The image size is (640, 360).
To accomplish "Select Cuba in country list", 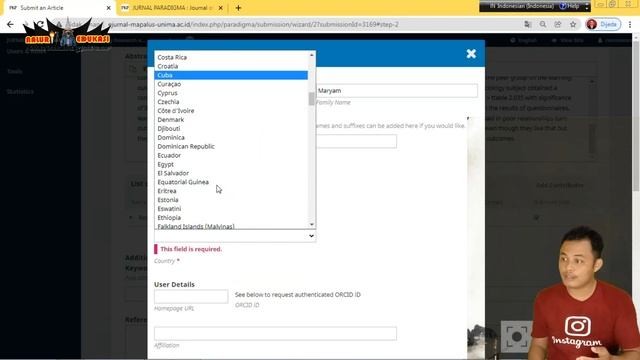I will (x=231, y=75).
